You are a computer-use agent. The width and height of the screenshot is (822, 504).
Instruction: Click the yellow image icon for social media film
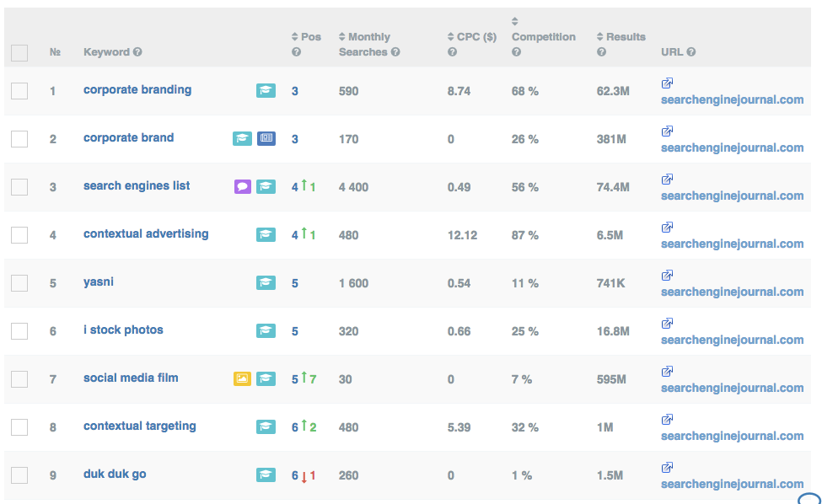tap(242, 378)
